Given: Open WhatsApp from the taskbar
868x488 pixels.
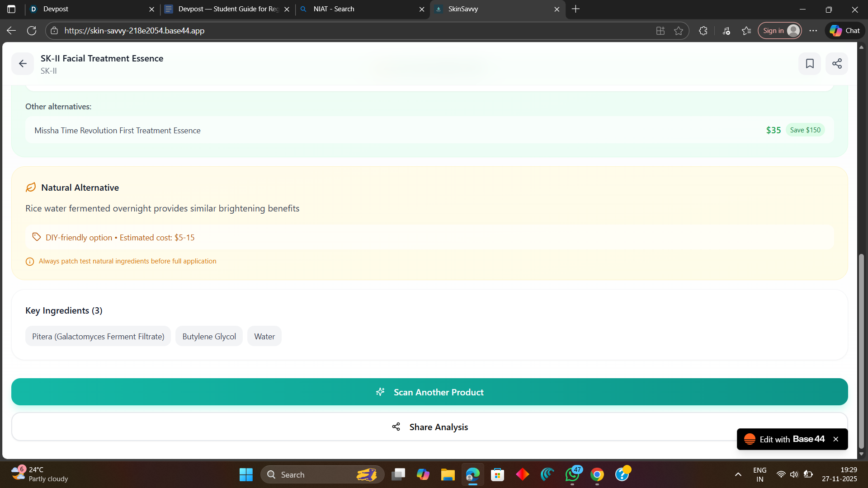Looking at the screenshot, I should pyautogui.click(x=572, y=475).
